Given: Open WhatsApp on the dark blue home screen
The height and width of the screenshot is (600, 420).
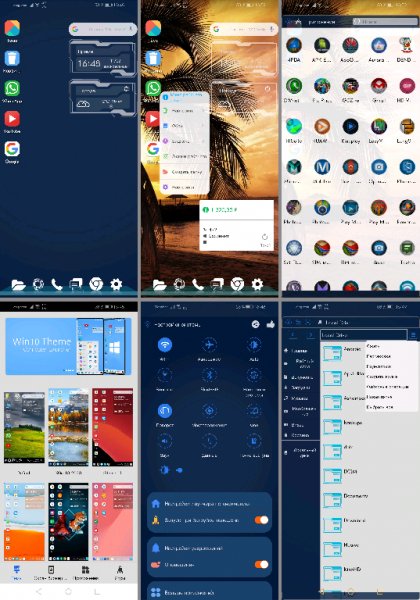Looking at the screenshot, I should pyautogui.click(x=12, y=89).
